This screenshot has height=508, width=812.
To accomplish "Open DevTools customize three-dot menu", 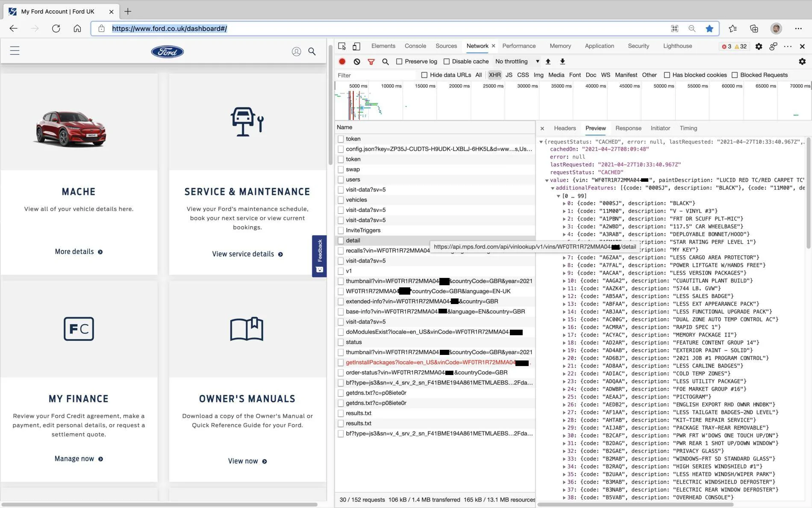I will tap(788, 46).
